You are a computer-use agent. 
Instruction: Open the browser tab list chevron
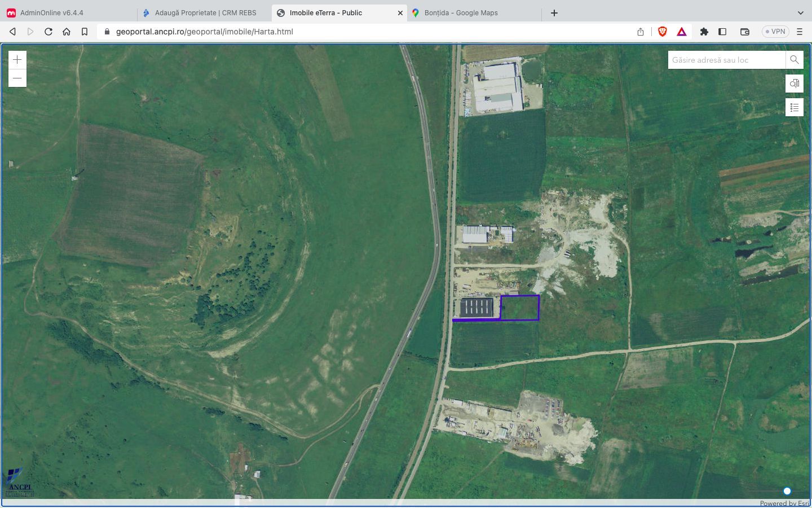pos(800,12)
